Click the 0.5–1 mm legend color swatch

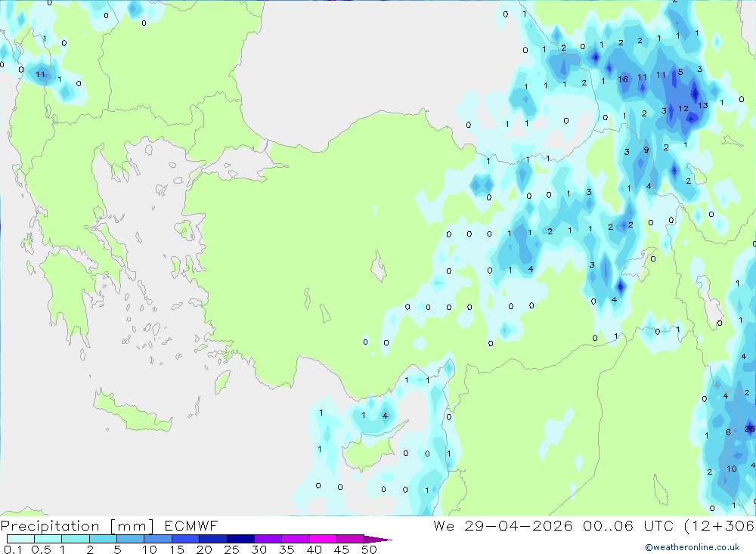48,539
